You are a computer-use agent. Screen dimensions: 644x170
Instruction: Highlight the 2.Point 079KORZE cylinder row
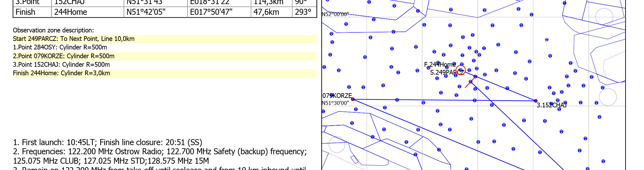tap(64, 56)
